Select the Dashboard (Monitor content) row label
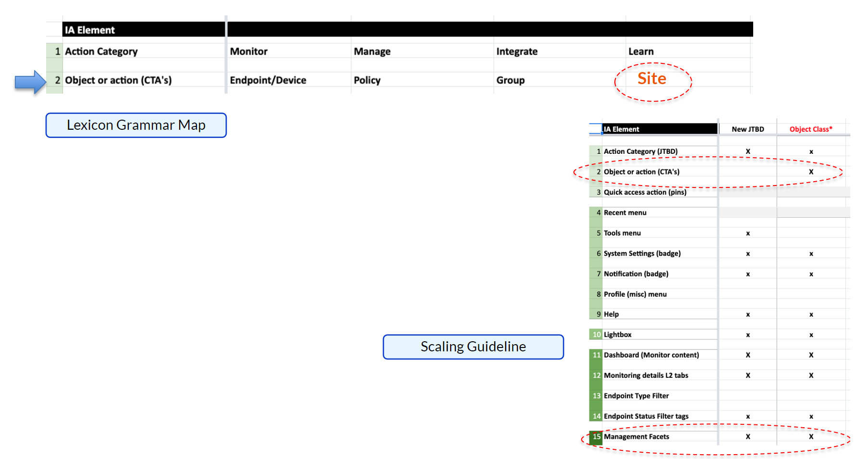 pyautogui.click(x=651, y=355)
